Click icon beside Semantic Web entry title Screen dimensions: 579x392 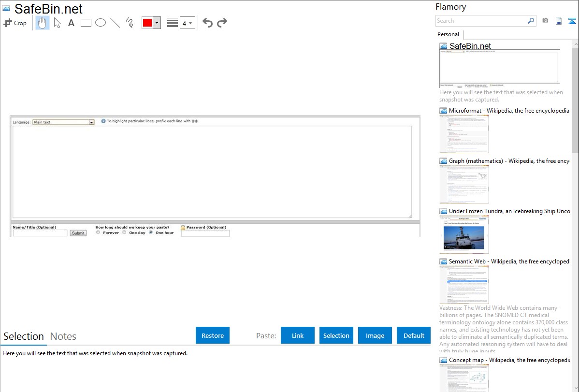point(443,261)
